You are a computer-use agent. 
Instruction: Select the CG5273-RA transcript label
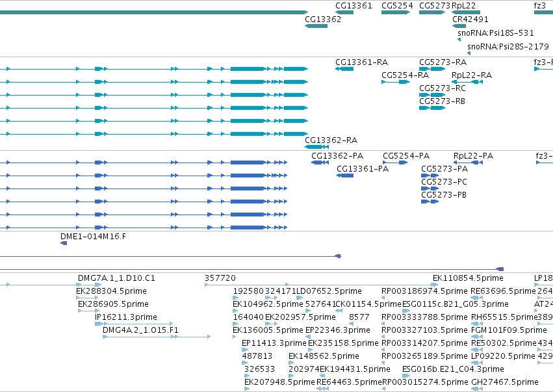click(x=443, y=62)
